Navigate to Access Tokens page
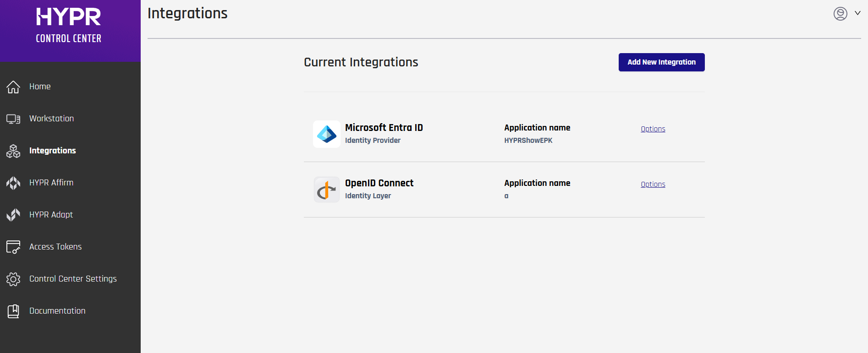Screen dimensions: 868x353 (x=55, y=247)
